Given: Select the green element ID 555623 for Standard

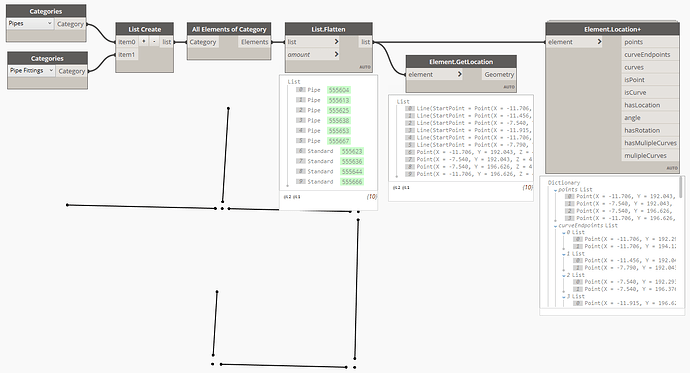Looking at the screenshot, I should 352,151.
